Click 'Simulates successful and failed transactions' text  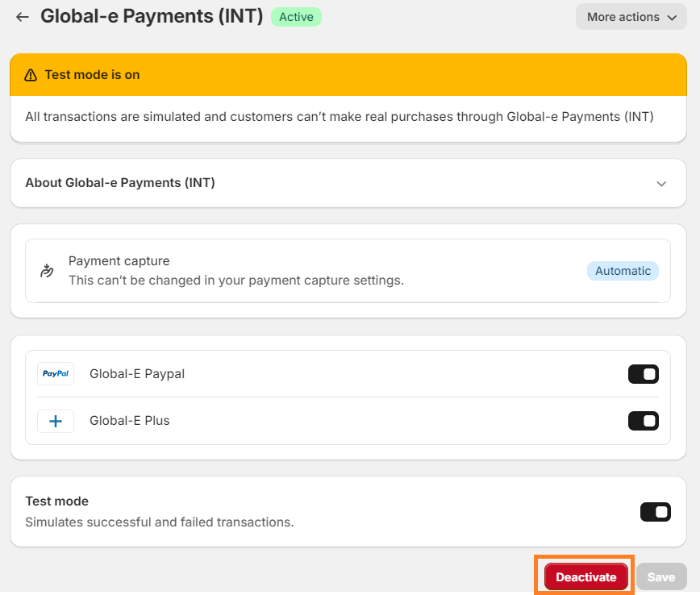point(160,522)
